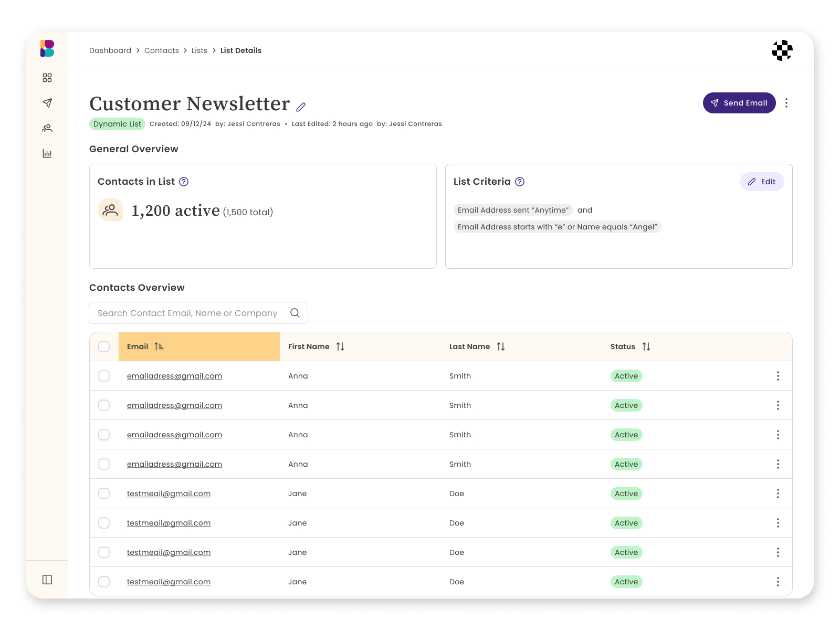
Task: Show help for Contacts in List
Action: (x=184, y=182)
